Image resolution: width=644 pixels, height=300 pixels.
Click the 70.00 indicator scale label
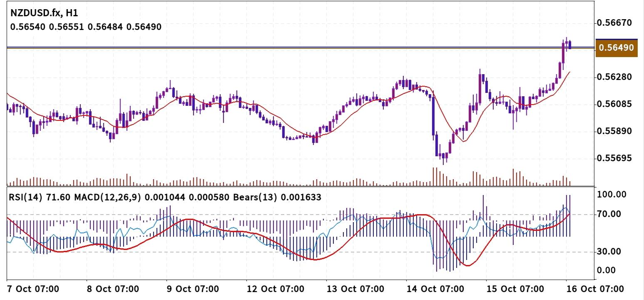pyautogui.click(x=609, y=214)
